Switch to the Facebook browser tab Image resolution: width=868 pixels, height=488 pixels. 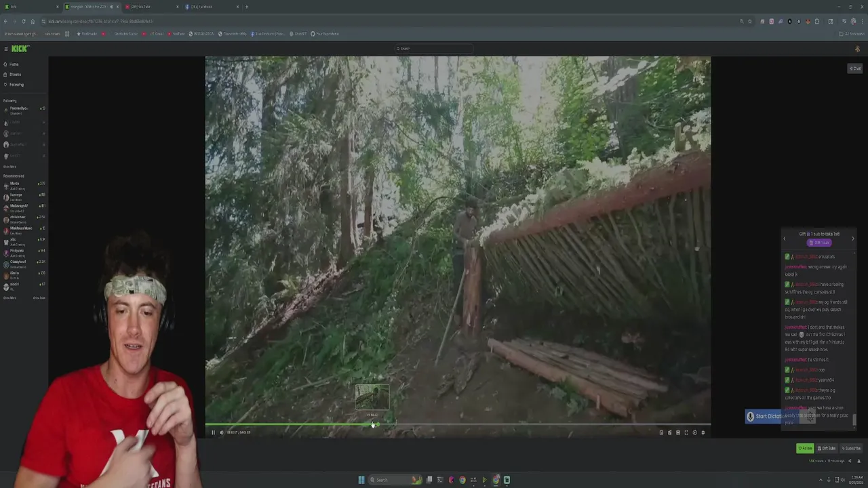click(212, 7)
